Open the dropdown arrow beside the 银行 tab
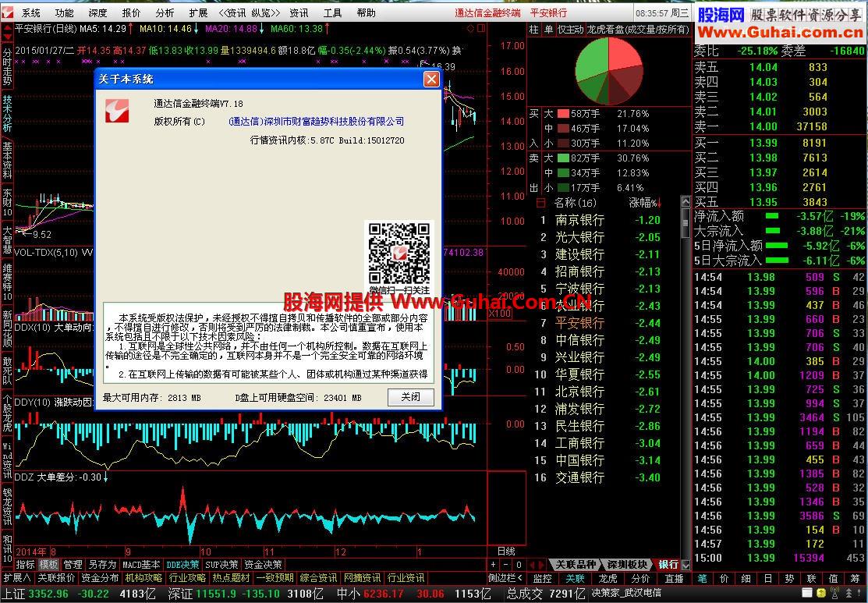The width and height of the screenshot is (868, 603). point(686,565)
